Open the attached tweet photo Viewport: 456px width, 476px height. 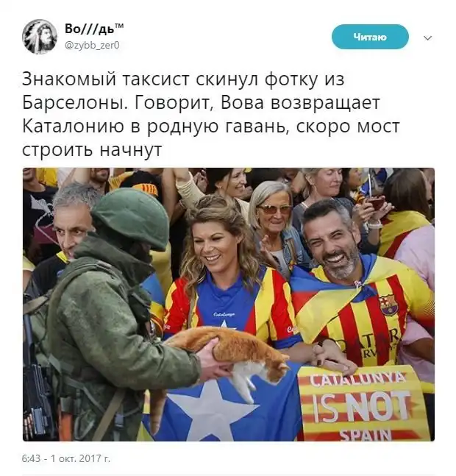[229, 304]
